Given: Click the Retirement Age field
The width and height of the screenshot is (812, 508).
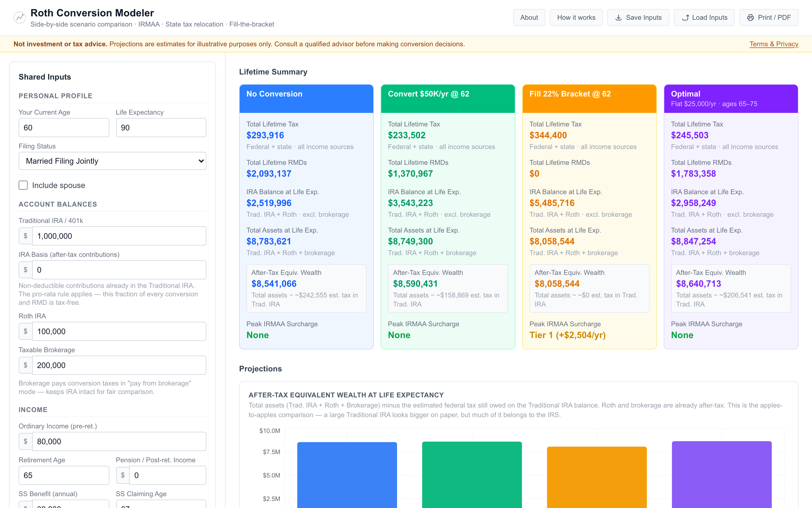Looking at the screenshot, I should 64,475.
